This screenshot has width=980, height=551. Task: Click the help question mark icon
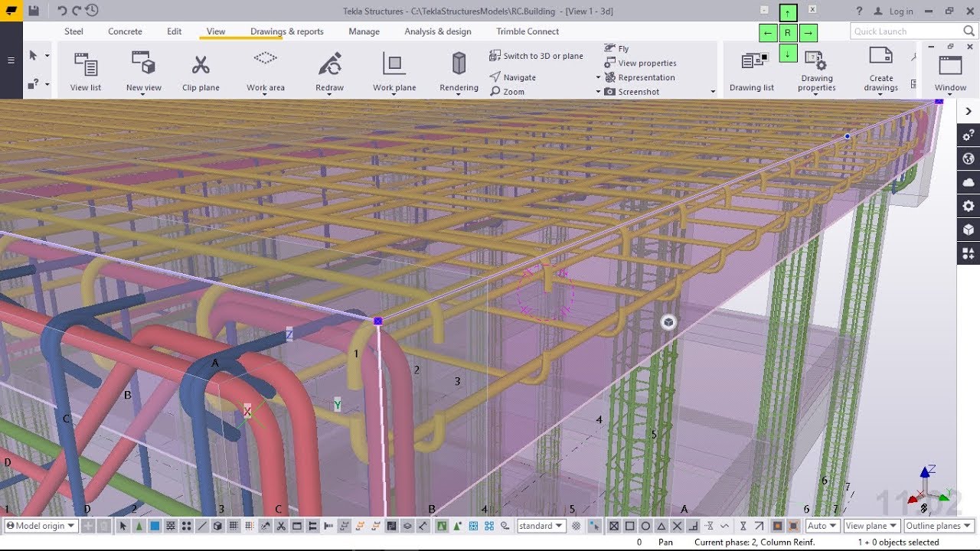coord(859,11)
